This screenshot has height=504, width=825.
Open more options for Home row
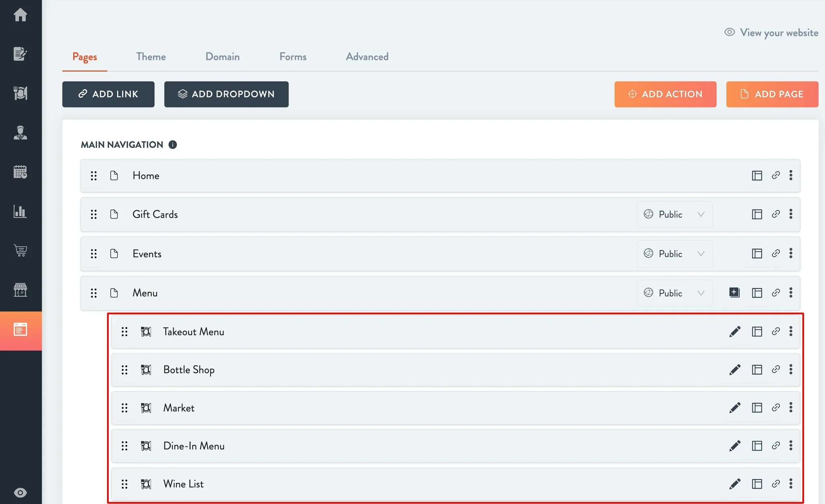791,175
